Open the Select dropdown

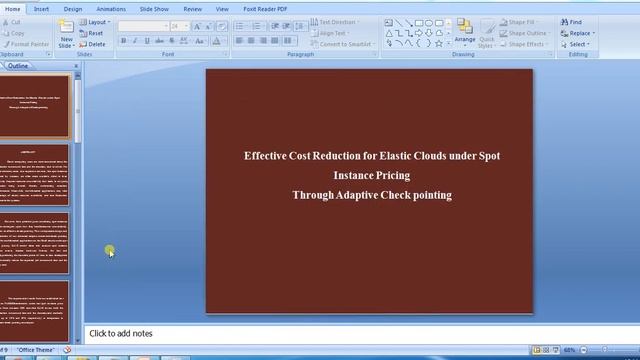click(x=575, y=44)
